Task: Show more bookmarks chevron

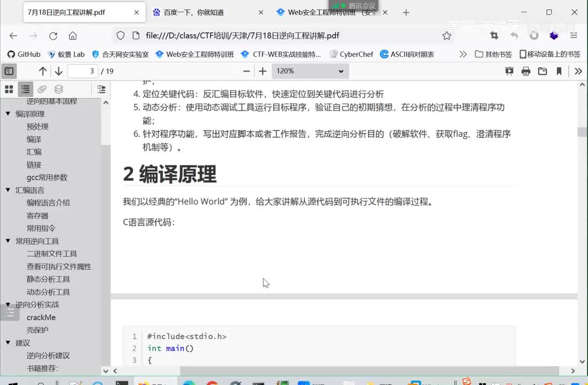Action: [x=463, y=55]
